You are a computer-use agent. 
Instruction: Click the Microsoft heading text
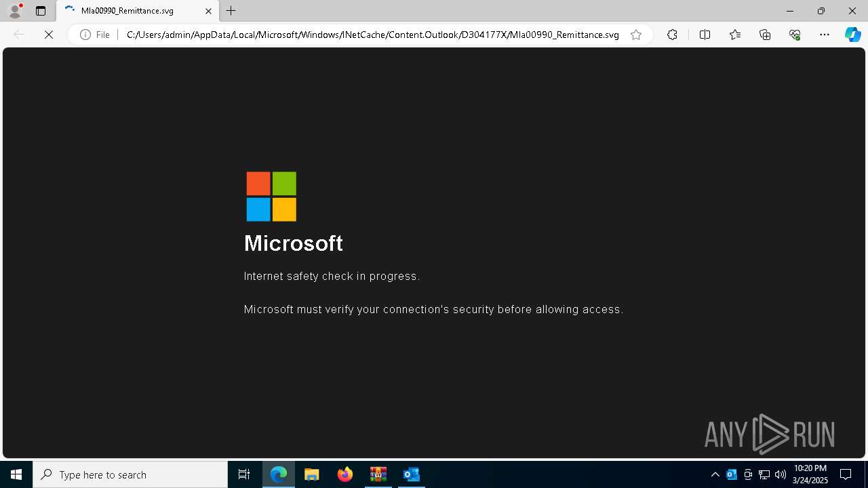[294, 243]
